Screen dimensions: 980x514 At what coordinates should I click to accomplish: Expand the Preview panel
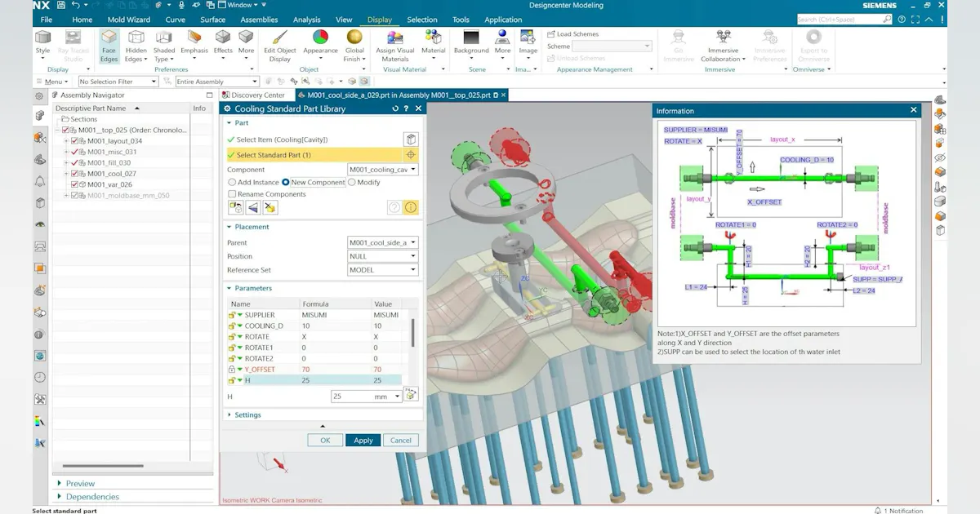pyautogui.click(x=80, y=483)
